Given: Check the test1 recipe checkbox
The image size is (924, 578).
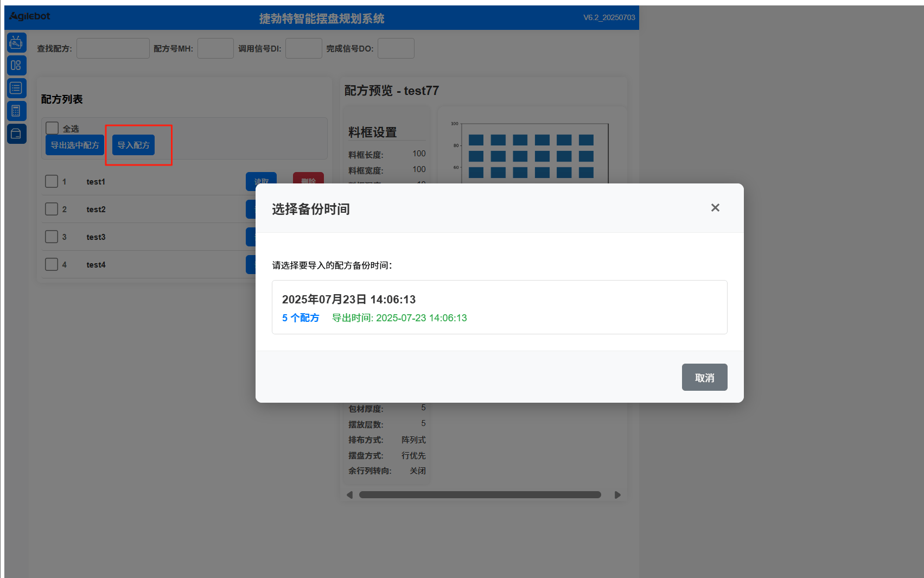Looking at the screenshot, I should (52, 181).
